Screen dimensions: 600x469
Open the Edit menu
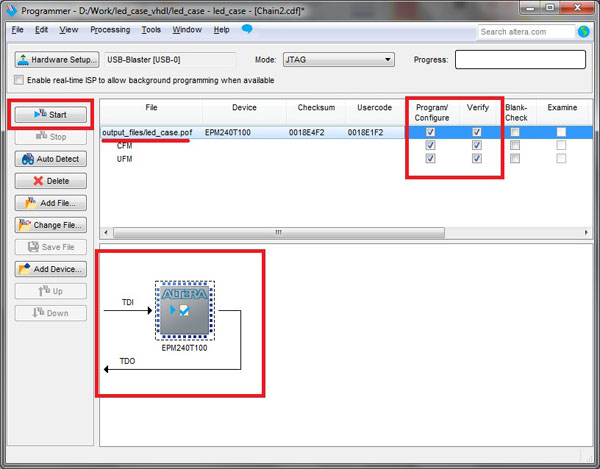tap(41, 30)
